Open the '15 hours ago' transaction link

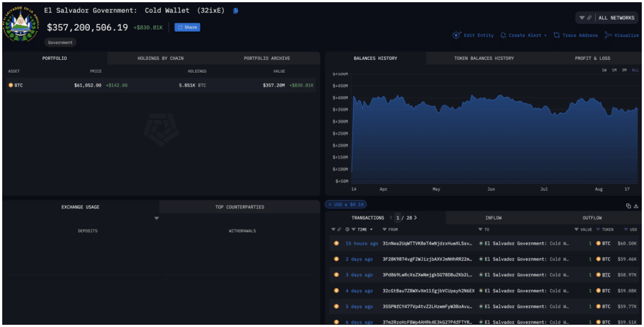pyautogui.click(x=362, y=243)
